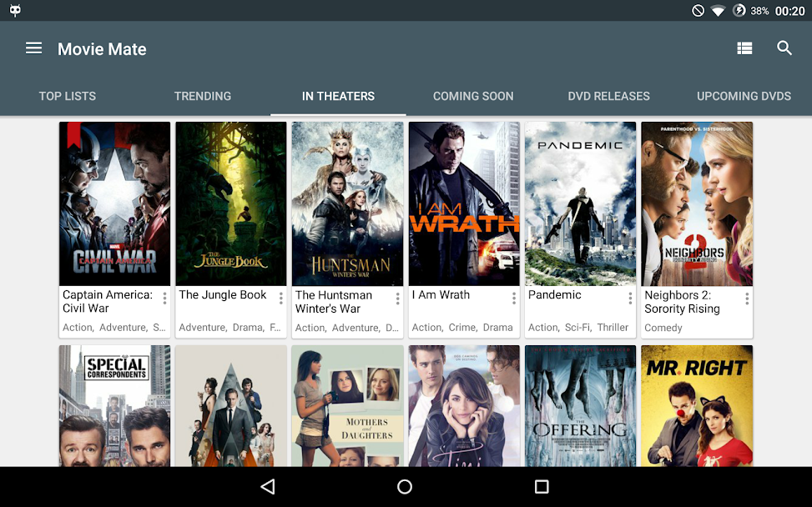Tap the Android back button
Screen dimensions: 812x507
pyautogui.click(x=268, y=486)
